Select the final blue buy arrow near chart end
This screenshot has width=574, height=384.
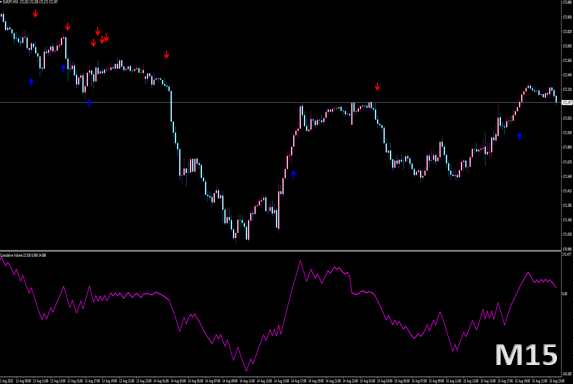click(x=519, y=136)
